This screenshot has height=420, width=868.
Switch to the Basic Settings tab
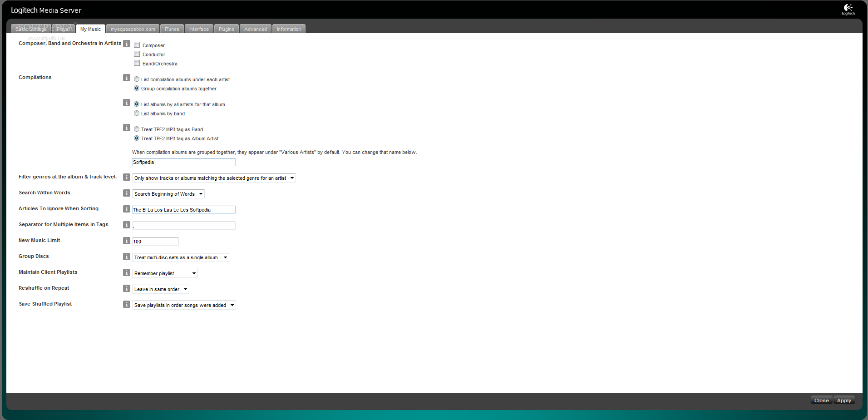31,29
